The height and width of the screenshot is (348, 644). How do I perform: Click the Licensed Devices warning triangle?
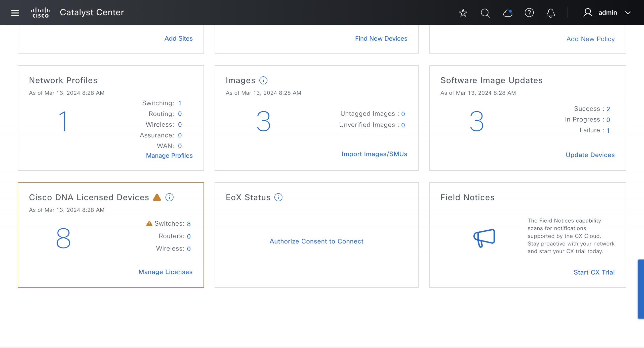(x=157, y=197)
